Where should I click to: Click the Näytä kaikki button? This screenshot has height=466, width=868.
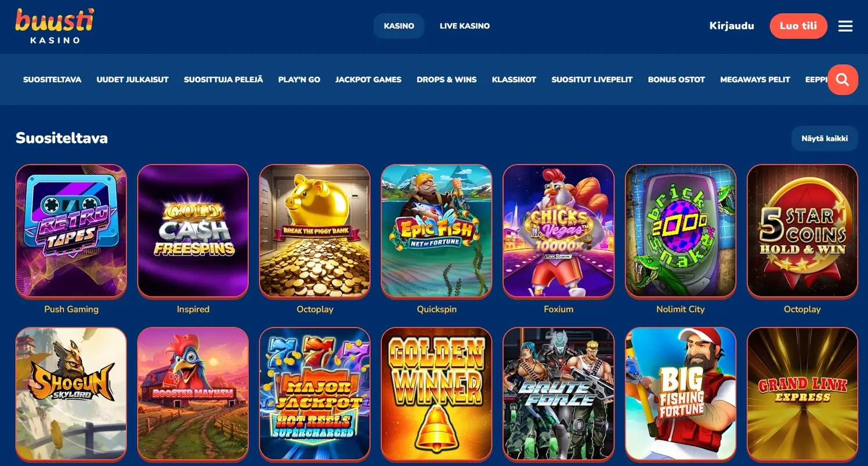824,139
